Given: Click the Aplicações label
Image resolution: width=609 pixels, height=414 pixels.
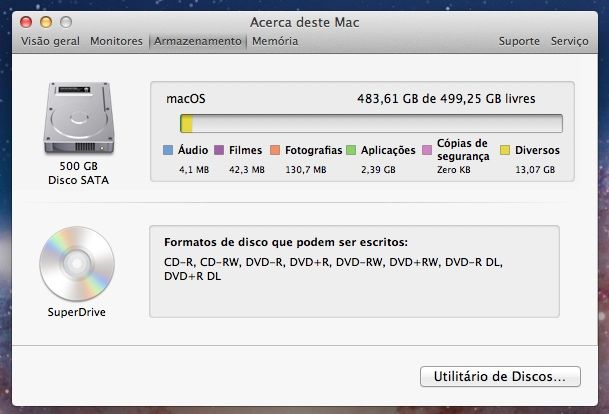Looking at the screenshot, I should pos(388,150).
